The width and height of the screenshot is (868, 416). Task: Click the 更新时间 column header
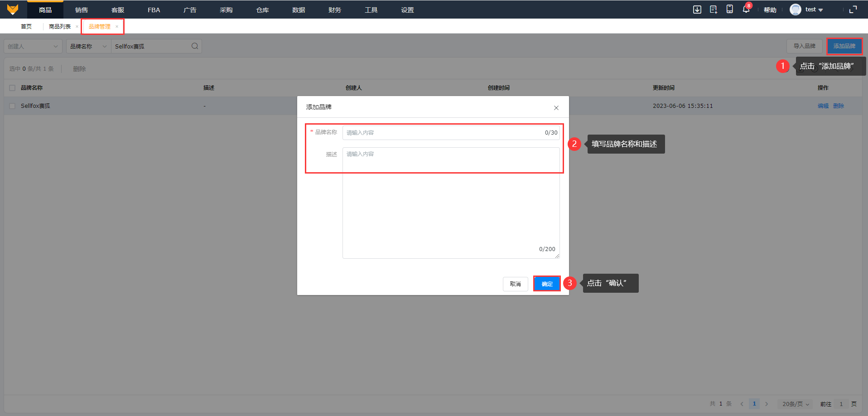click(664, 88)
